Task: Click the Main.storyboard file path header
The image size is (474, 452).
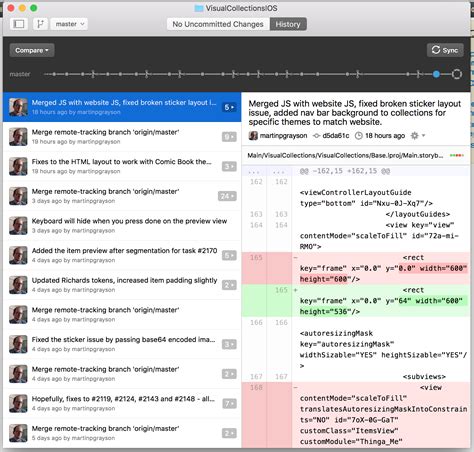Action: [x=345, y=155]
